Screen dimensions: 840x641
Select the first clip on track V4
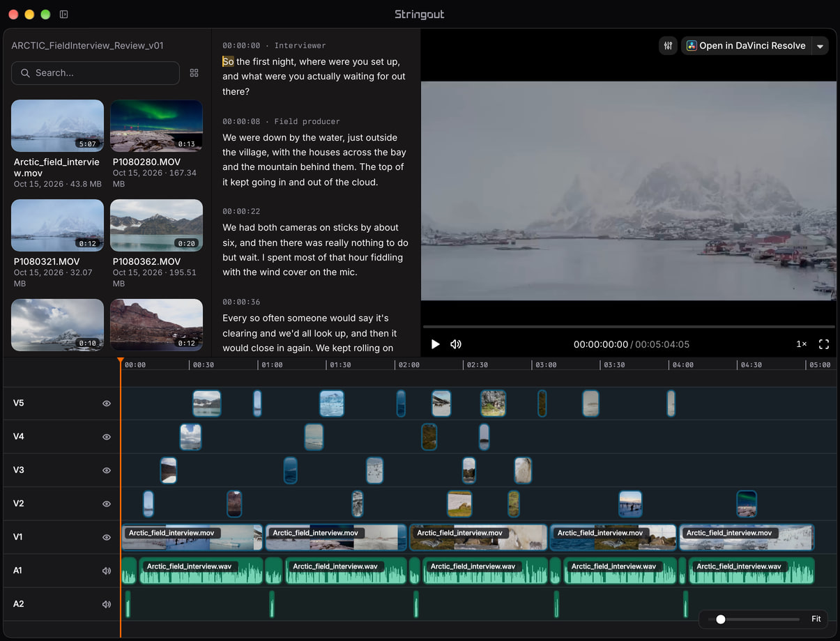191,437
